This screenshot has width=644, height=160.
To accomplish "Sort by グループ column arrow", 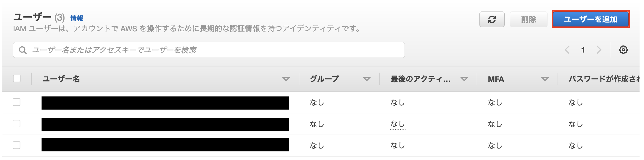I will [367, 79].
